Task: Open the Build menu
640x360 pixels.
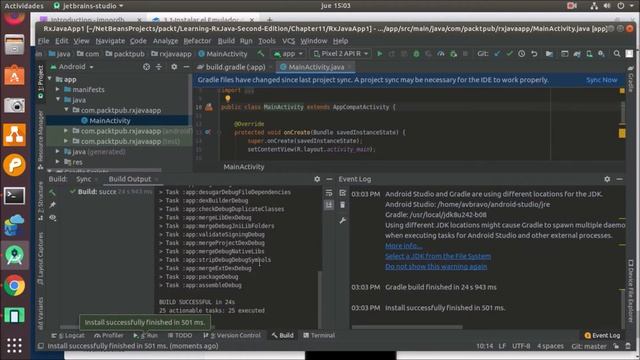Action: (x=226, y=41)
